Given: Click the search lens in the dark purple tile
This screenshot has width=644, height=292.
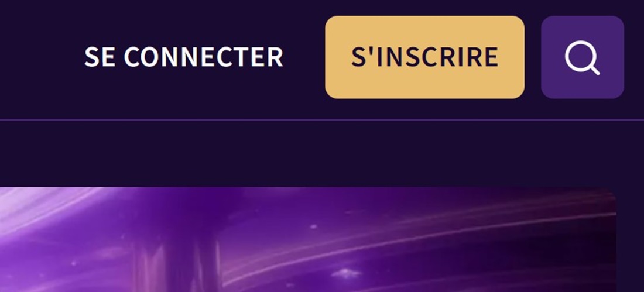Looking at the screenshot, I should tap(582, 57).
